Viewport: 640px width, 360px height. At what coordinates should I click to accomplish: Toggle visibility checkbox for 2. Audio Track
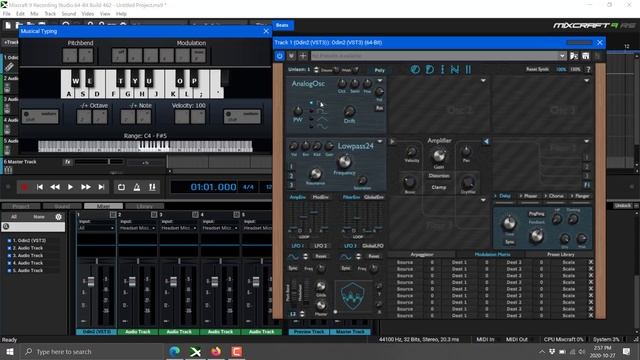click(9, 248)
